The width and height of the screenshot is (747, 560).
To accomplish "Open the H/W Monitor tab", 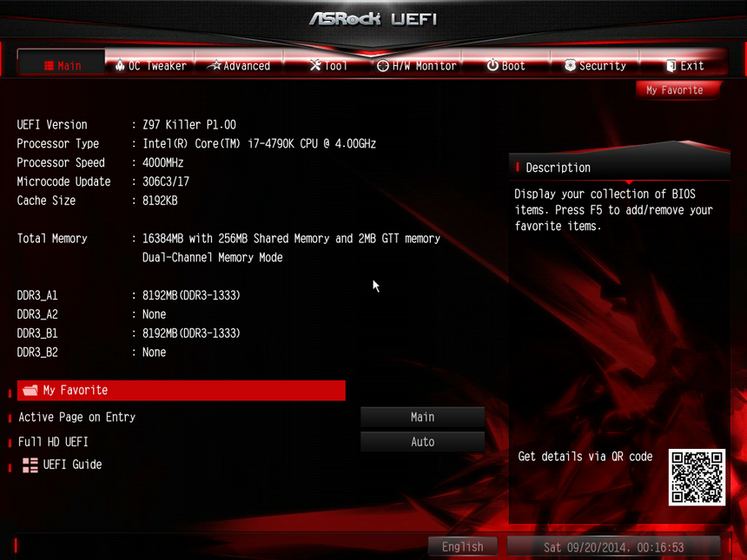I will click(416, 65).
